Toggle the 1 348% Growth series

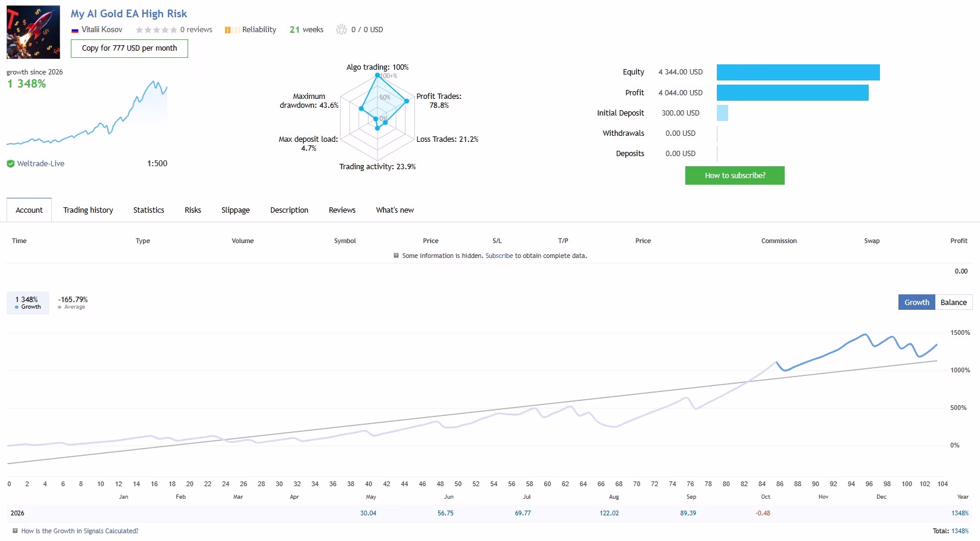pyautogui.click(x=28, y=303)
